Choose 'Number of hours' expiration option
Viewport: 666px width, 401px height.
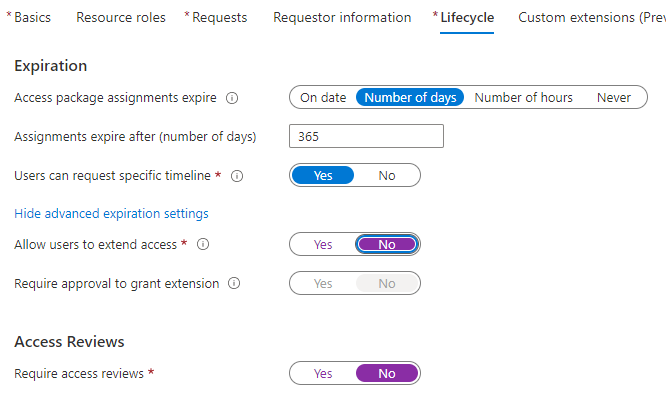pos(523,98)
